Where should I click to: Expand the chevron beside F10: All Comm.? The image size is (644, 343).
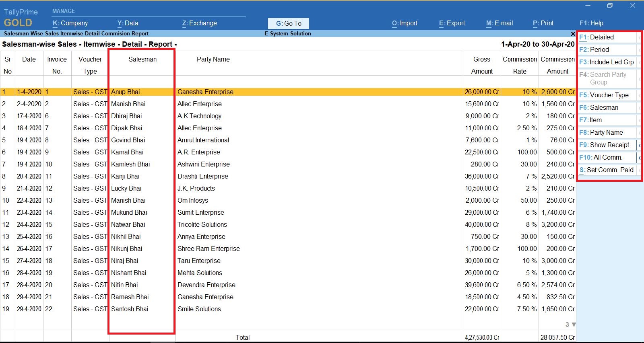[x=639, y=158]
